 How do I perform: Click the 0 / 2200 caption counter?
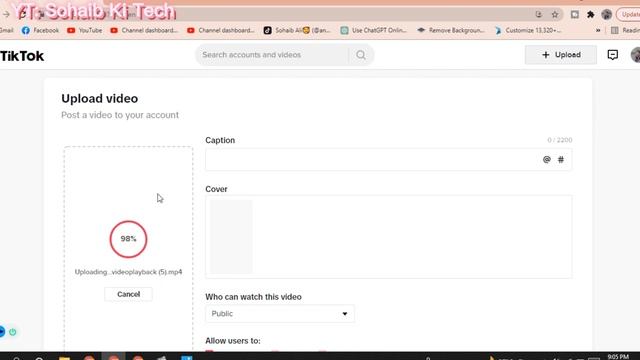(560, 140)
